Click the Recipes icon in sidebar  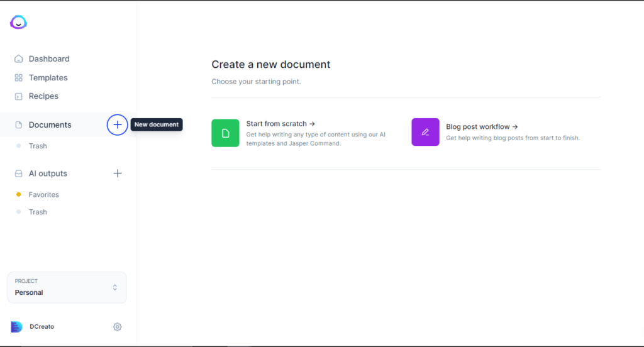19,97
